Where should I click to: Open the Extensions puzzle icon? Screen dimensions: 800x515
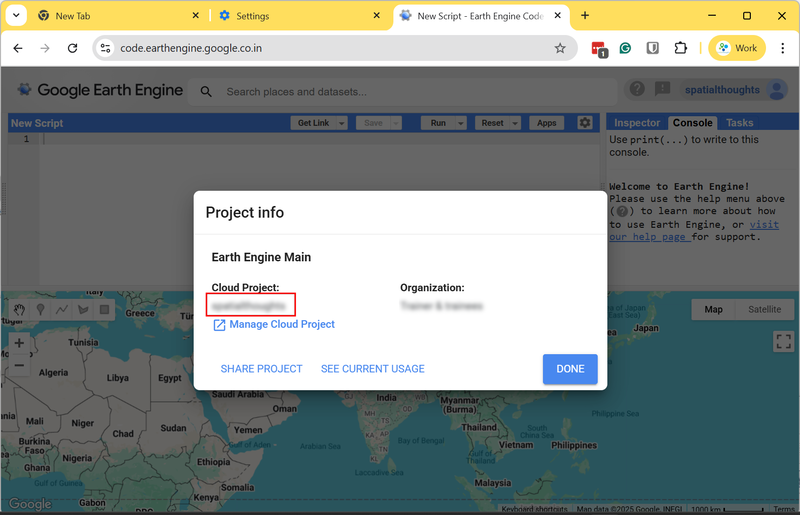pyautogui.click(x=680, y=48)
